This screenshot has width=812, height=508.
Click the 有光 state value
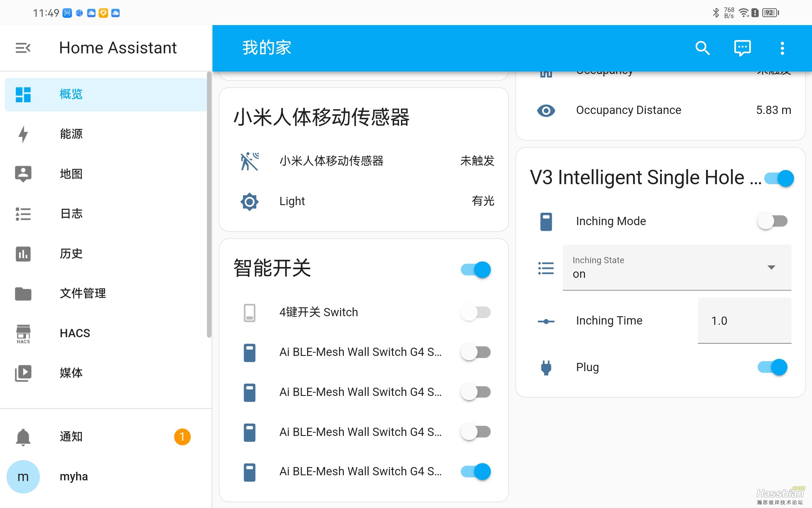click(483, 201)
